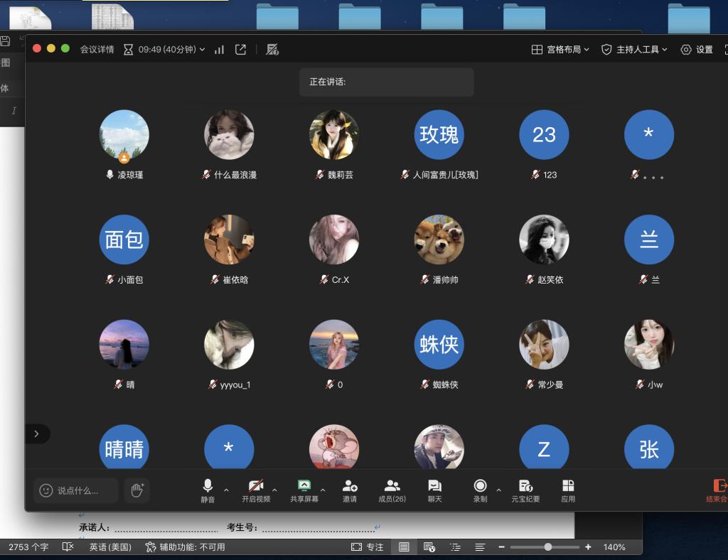Open the 邀请 invite icon
Viewport: 728px width, 560px height.
[350, 490]
